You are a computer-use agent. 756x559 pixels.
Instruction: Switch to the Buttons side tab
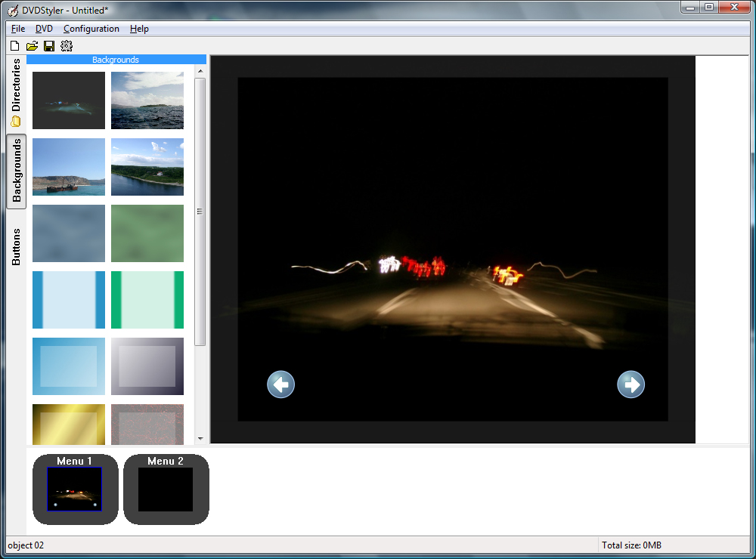(x=16, y=246)
